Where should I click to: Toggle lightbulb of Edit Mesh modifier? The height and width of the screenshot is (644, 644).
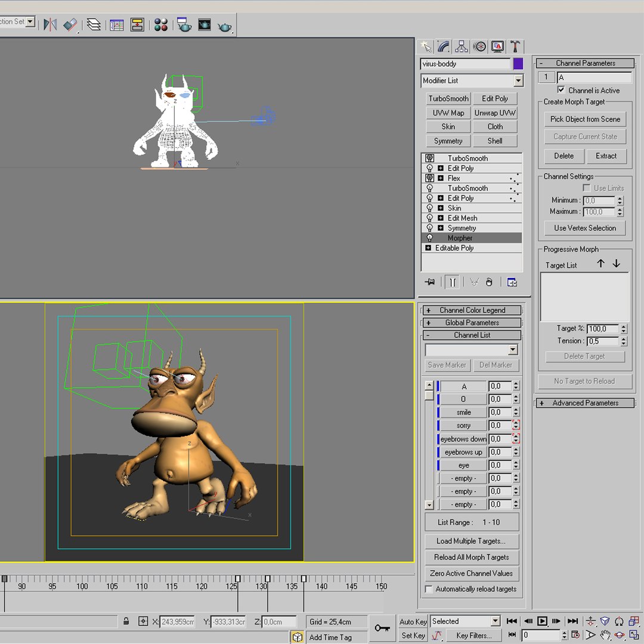[x=429, y=218]
